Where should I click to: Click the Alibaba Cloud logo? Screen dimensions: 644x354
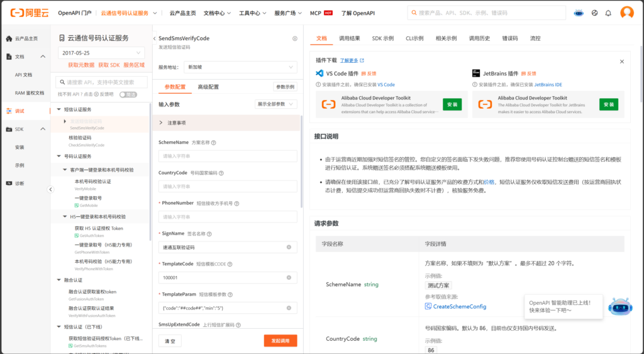(26, 13)
